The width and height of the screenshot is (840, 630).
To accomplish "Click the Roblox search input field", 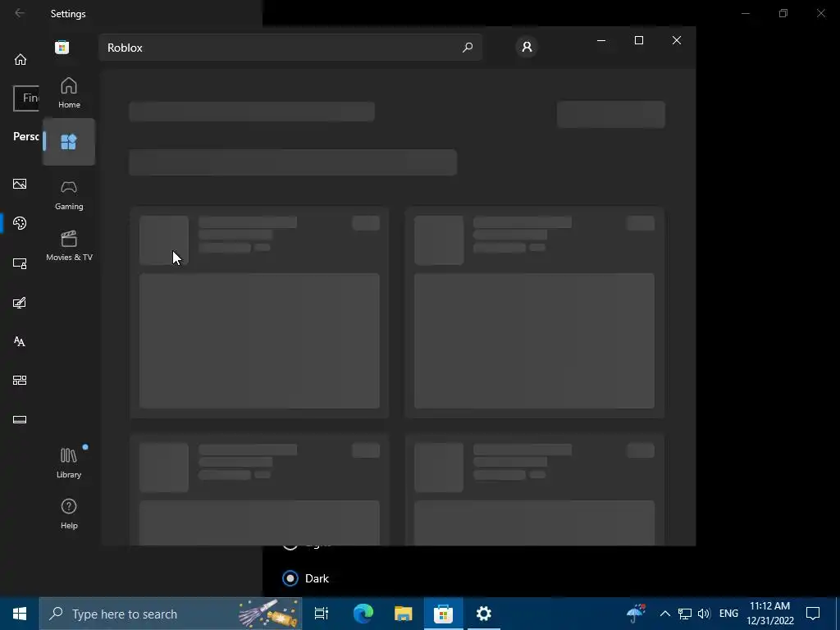I will 290,47.
